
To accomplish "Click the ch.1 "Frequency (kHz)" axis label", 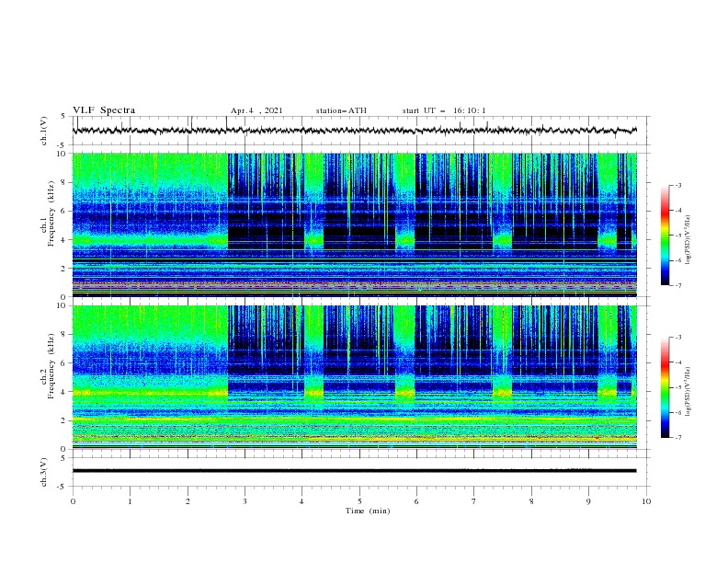I will tap(51, 212).
